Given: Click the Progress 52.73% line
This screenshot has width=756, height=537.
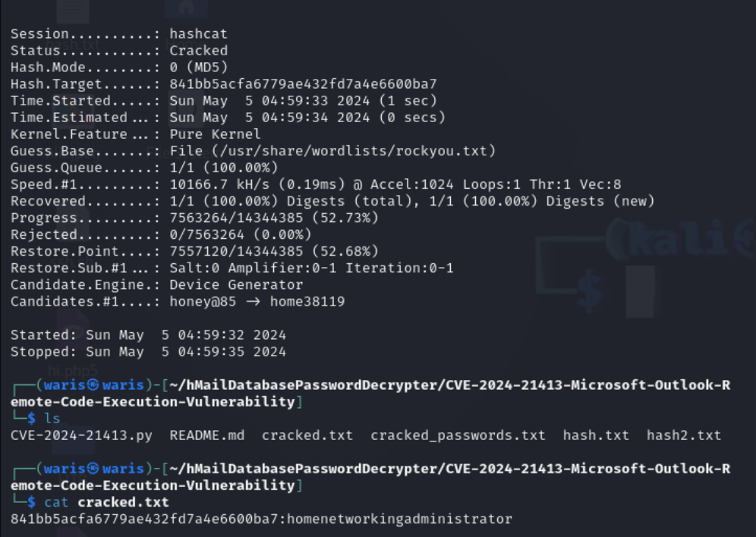Looking at the screenshot, I should coord(194,218).
